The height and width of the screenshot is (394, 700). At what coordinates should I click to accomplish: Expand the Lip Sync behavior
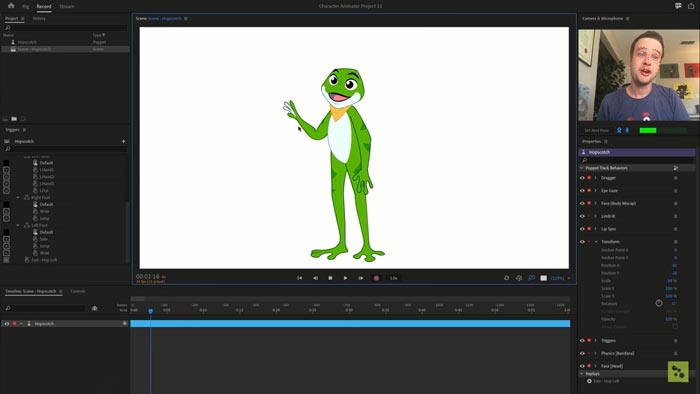click(x=596, y=229)
